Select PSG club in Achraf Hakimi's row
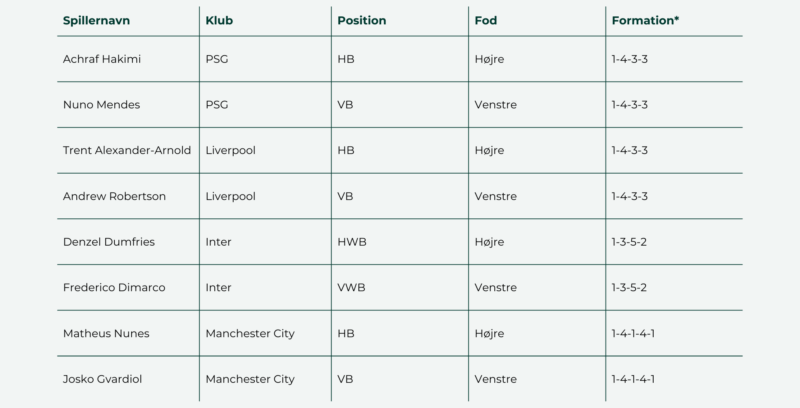The image size is (800, 408). [217, 59]
